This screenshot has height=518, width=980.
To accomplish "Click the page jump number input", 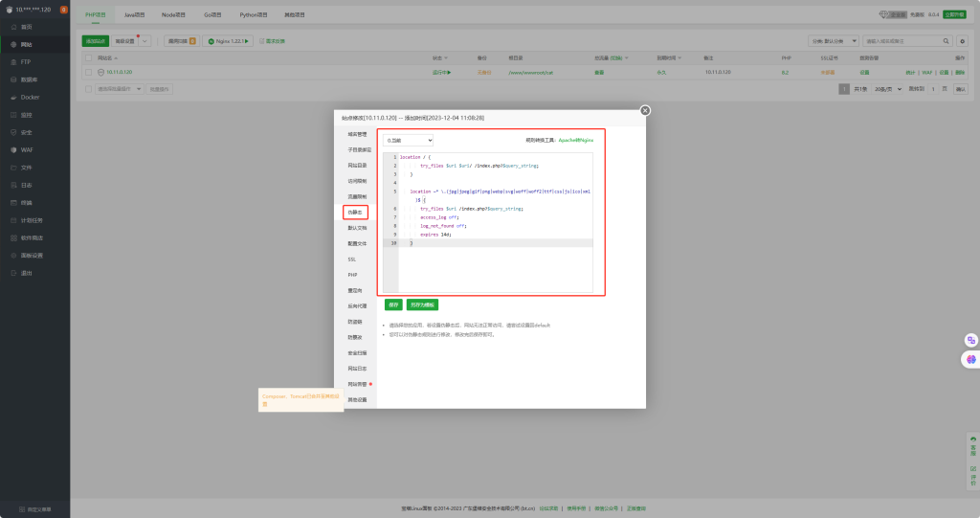I will [x=933, y=89].
